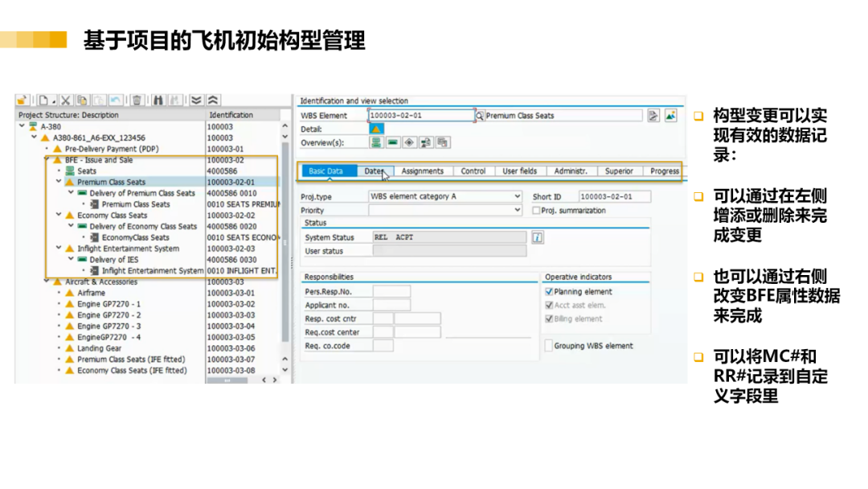Click the copy icon in structure toolbar
The height and width of the screenshot is (489, 868).
point(82,101)
